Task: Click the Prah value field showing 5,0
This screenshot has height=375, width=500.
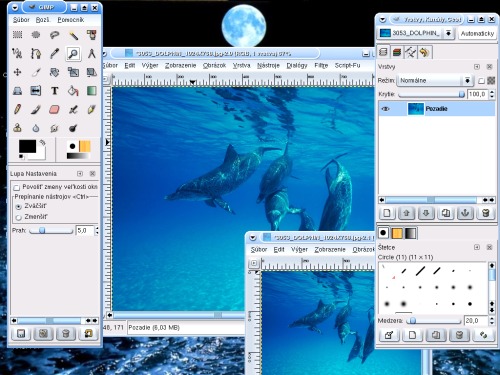Action: coord(85,230)
